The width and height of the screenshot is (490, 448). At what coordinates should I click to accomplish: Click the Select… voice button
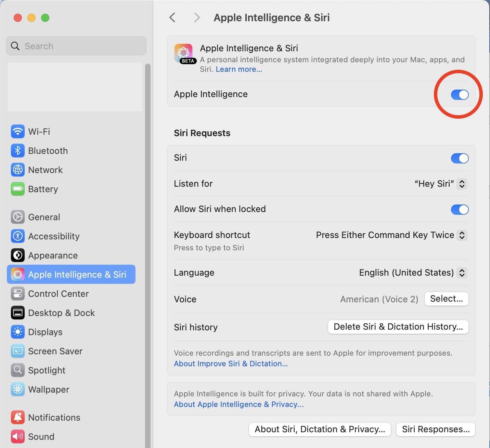click(447, 299)
